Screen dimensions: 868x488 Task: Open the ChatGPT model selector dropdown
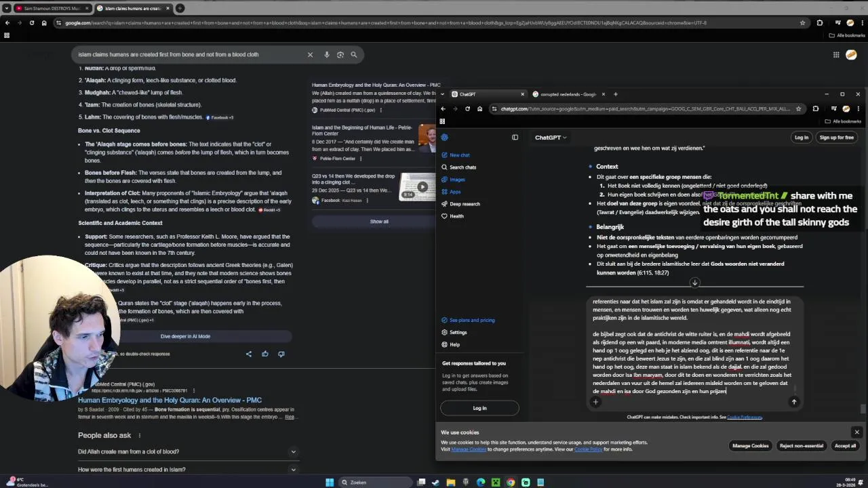550,138
